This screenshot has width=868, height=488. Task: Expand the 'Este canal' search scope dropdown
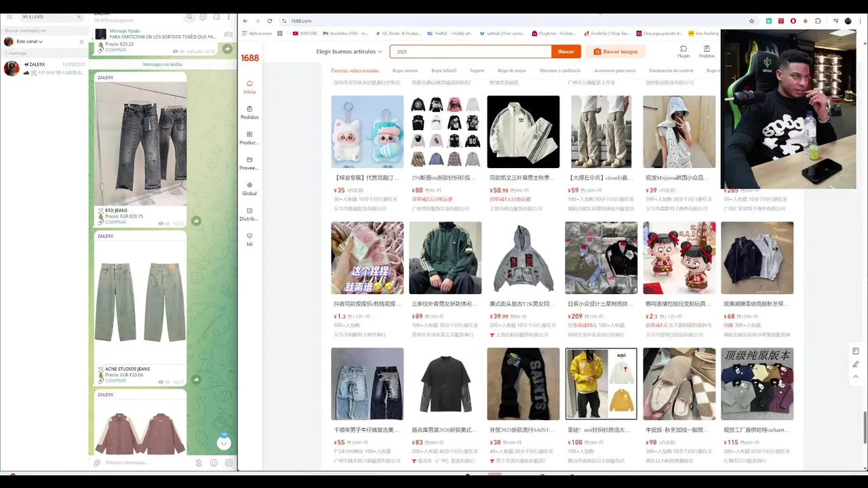[x=29, y=41]
